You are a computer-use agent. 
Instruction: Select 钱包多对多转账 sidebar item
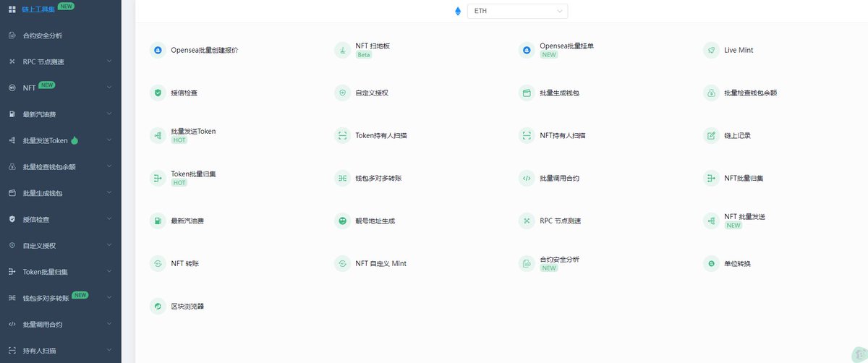pyautogui.click(x=61, y=298)
